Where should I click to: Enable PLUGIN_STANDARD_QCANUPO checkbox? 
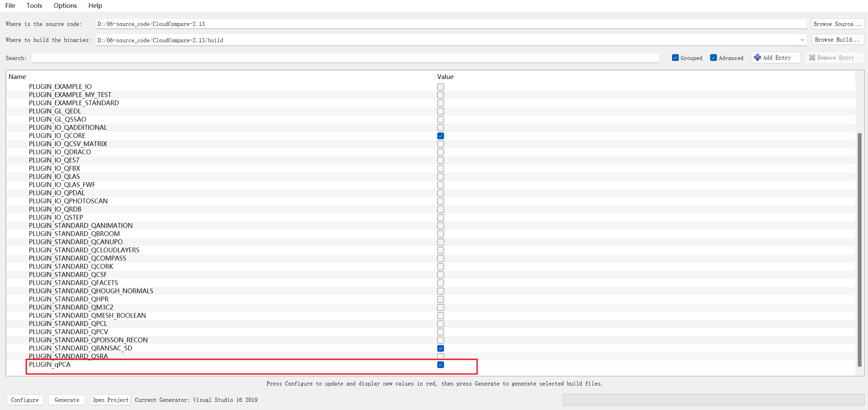(440, 242)
